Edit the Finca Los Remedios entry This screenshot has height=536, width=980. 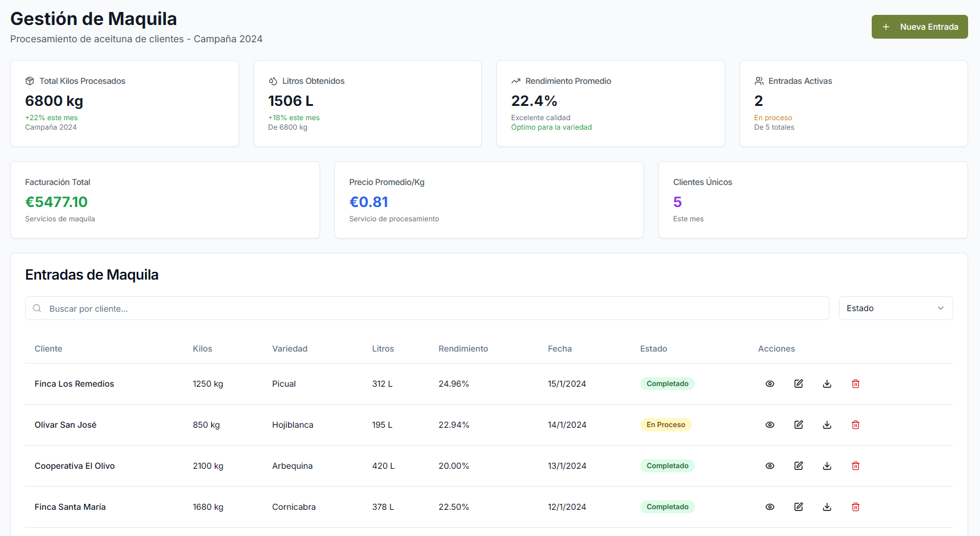[x=799, y=384]
